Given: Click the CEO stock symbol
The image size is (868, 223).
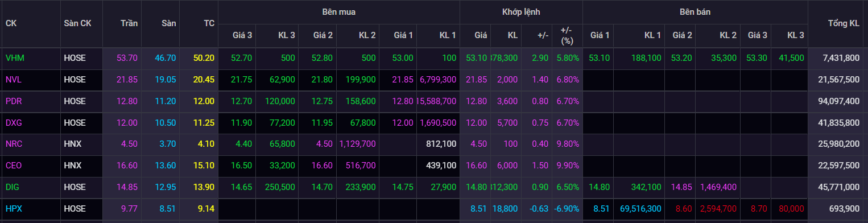Looking at the screenshot, I should point(14,166).
